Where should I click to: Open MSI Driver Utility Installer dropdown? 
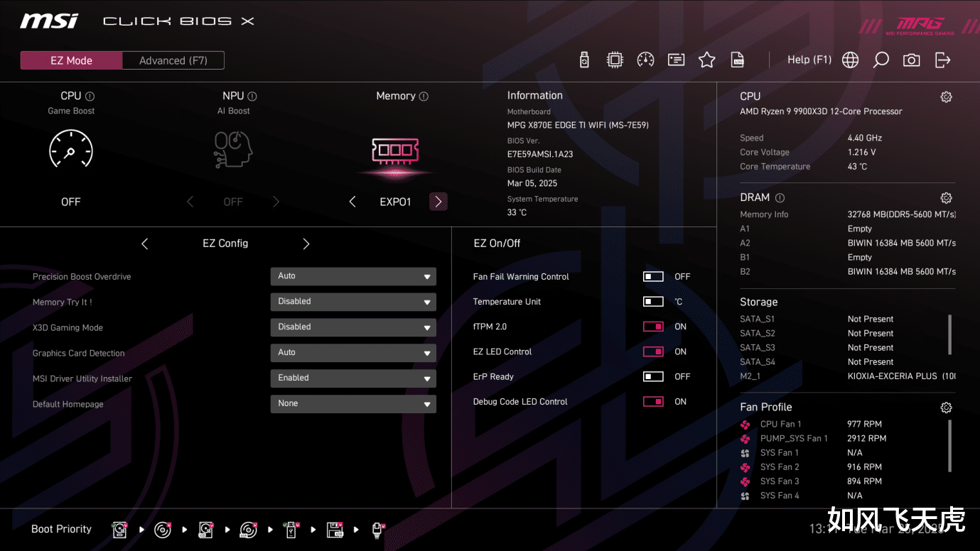point(353,378)
